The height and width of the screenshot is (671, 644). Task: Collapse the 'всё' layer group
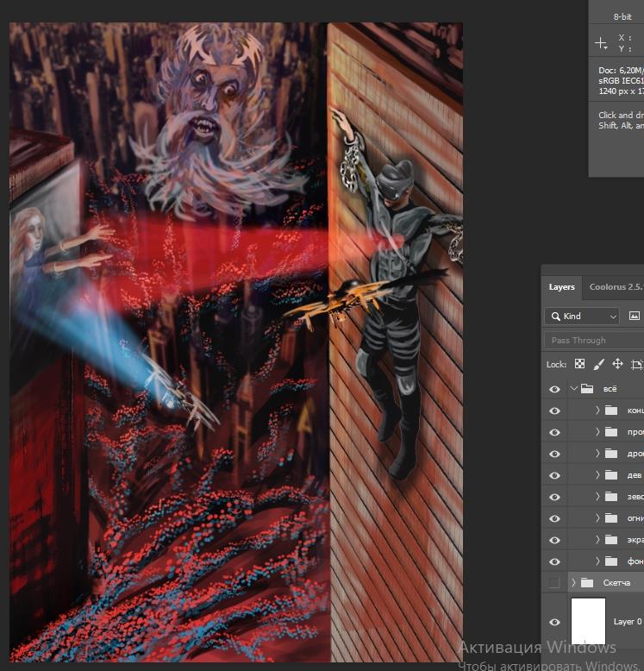tap(573, 389)
